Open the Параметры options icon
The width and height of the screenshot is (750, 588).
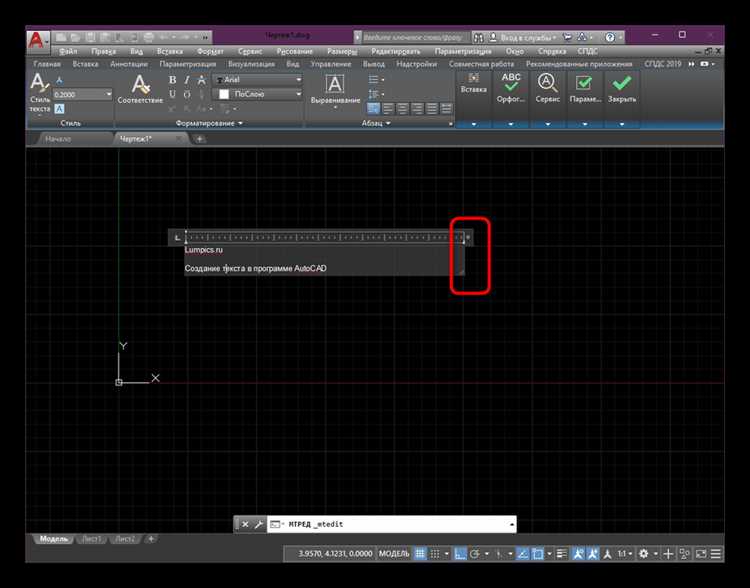[x=585, y=88]
